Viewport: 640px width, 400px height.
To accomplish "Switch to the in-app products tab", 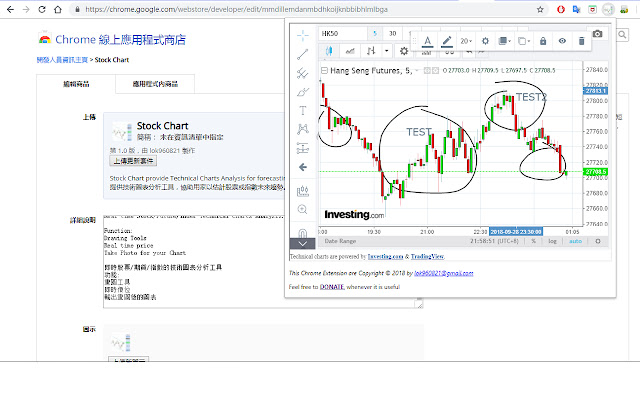I will [155, 84].
